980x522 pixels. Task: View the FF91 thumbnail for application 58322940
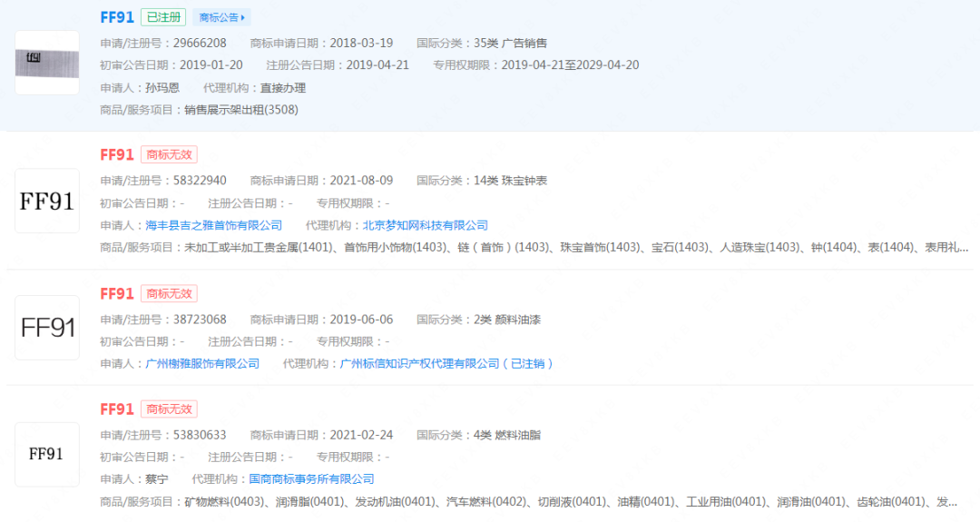pos(47,201)
